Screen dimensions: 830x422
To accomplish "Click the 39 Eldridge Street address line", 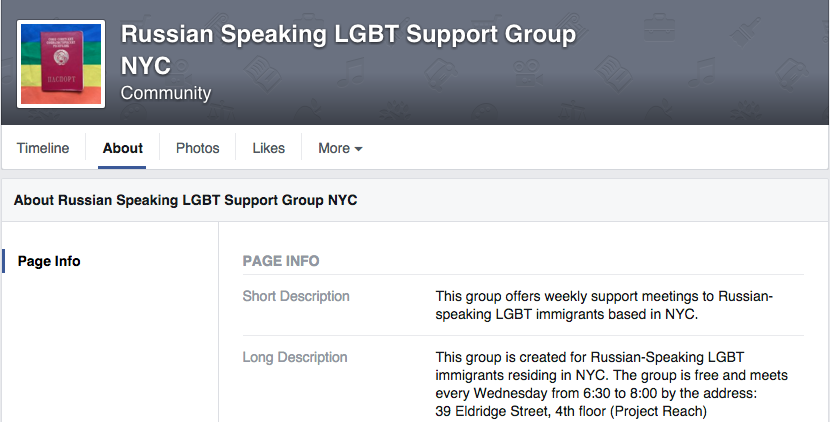I will (x=565, y=410).
